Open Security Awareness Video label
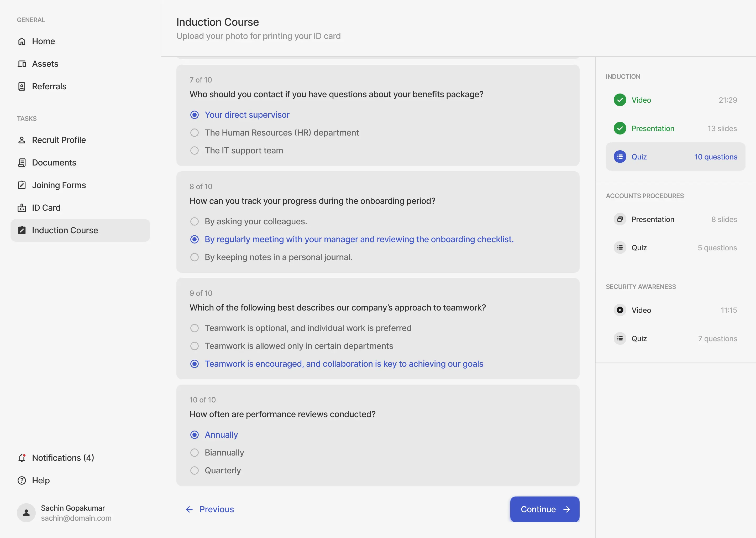The image size is (756, 538). click(641, 310)
